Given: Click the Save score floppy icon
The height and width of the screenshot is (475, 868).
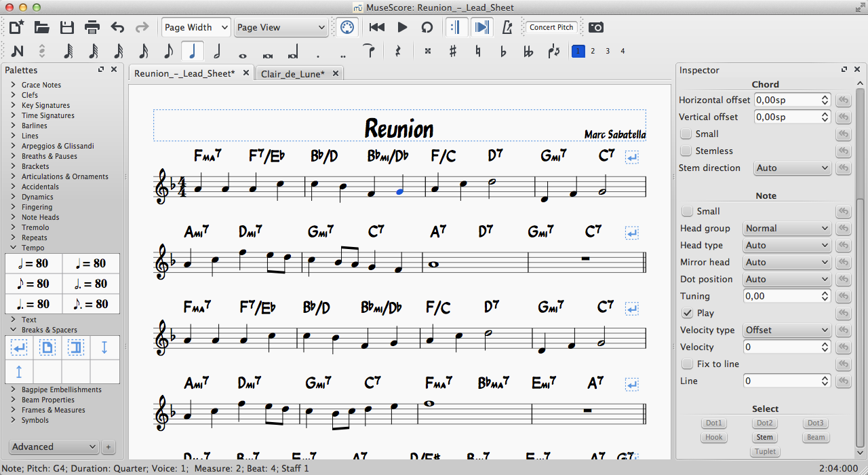Looking at the screenshot, I should click(66, 27).
